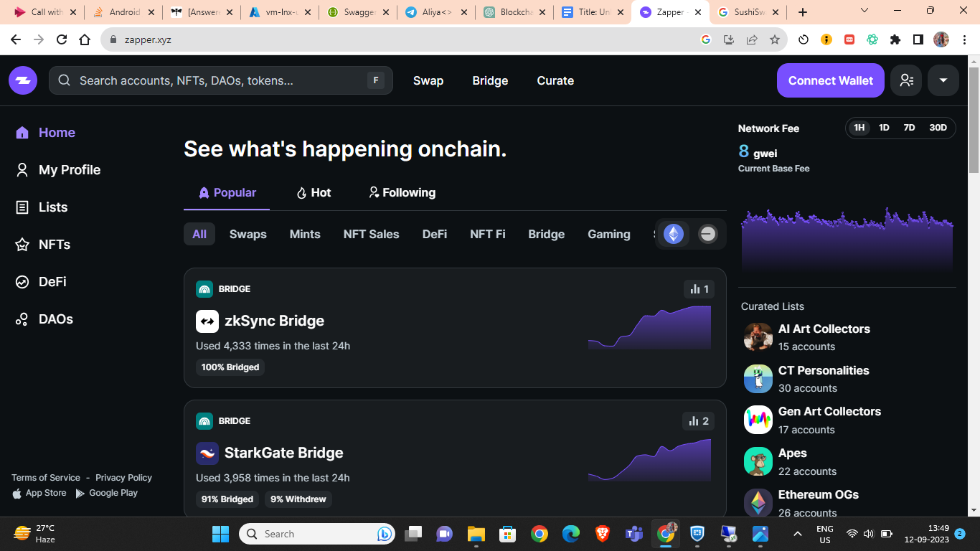Screen dimensions: 980x551
Task: Open AI Art Collectors list avatar
Action: click(x=758, y=336)
